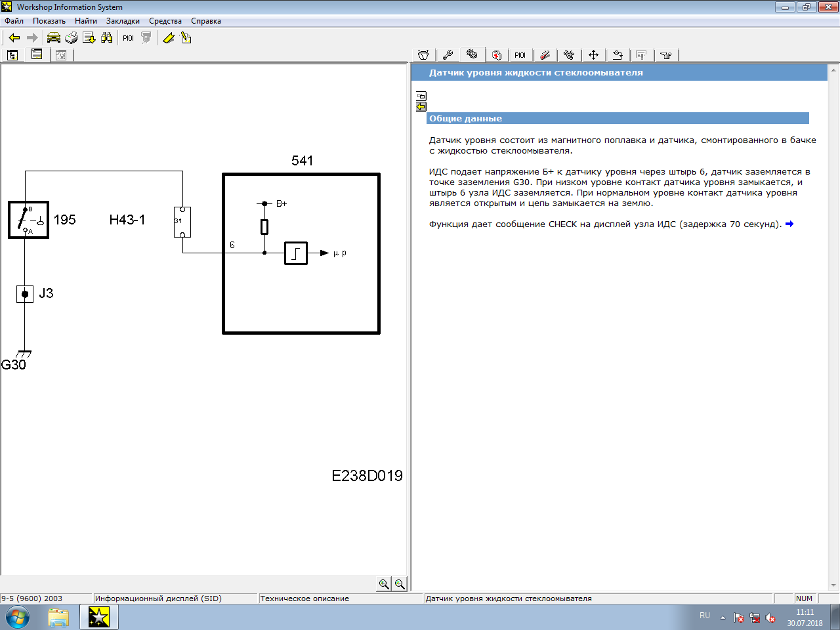
Task: Open the Закладки menu
Action: click(123, 21)
